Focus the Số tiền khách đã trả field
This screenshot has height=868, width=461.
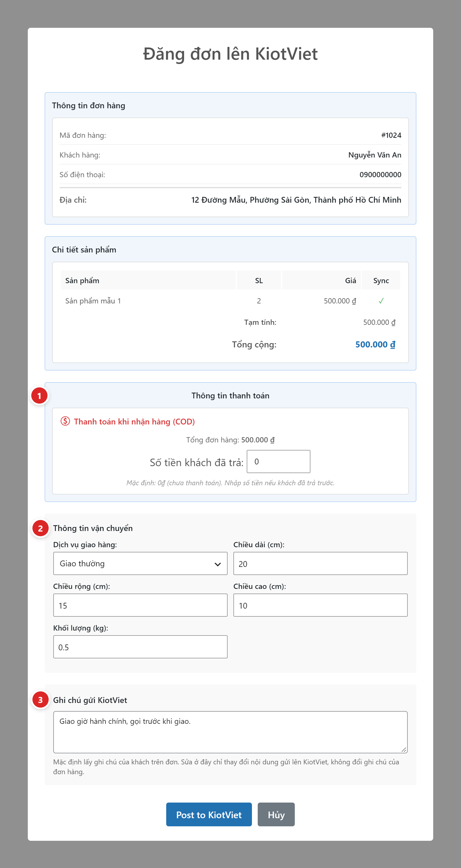tap(278, 462)
